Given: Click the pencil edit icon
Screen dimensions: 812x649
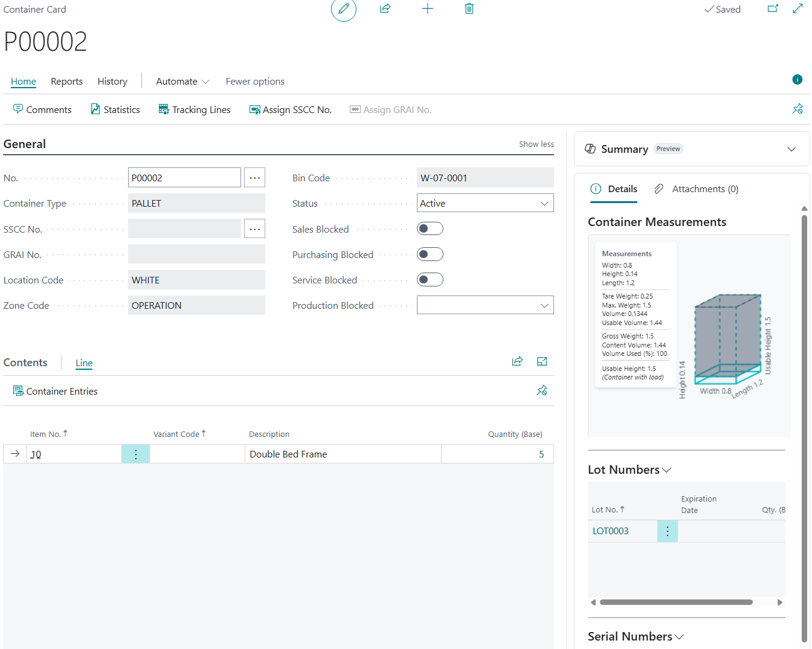Looking at the screenshot, I should 343,9.
